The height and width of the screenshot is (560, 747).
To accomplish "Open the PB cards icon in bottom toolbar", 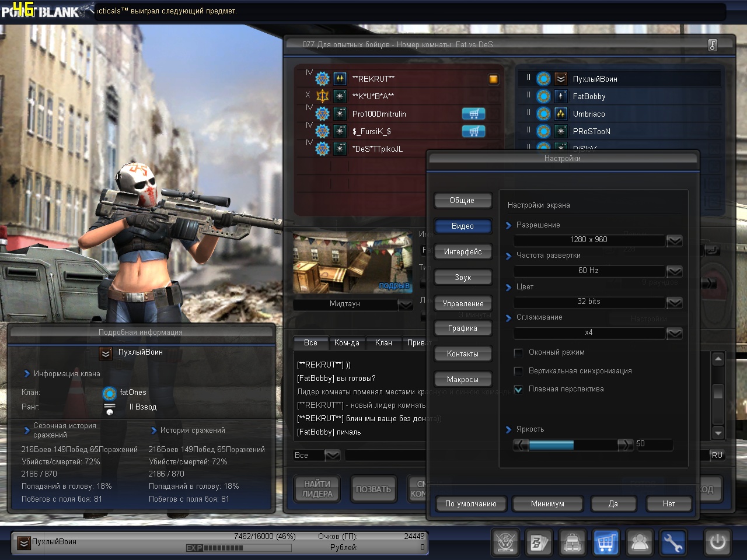I will point(539,542).
